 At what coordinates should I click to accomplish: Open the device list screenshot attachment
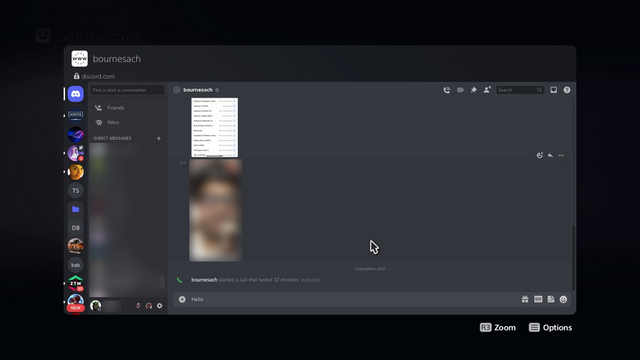coord(215,127)
